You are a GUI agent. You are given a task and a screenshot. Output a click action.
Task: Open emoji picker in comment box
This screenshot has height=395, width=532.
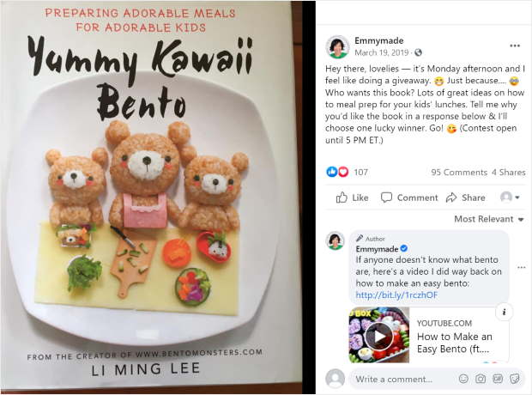[x=463, y=379]
